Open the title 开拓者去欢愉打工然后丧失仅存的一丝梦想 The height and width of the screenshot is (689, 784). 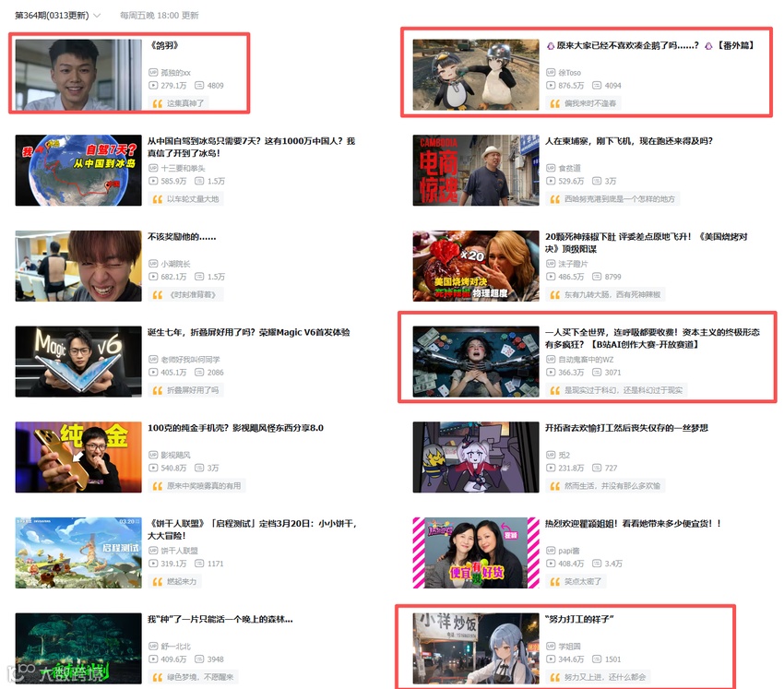click(626, 428)
